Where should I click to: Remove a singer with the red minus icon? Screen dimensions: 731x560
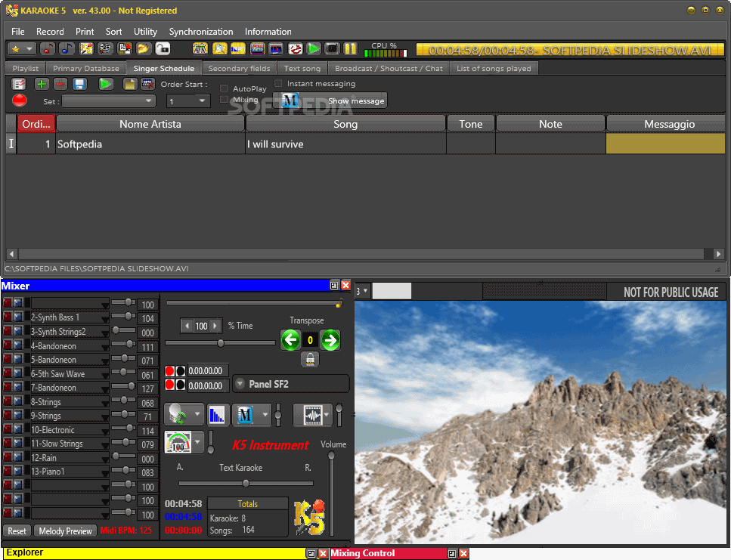tap(60, 84)
